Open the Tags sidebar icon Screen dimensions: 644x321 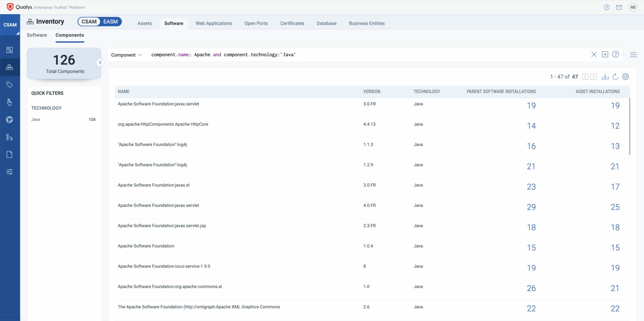click(x=9, y=84)
